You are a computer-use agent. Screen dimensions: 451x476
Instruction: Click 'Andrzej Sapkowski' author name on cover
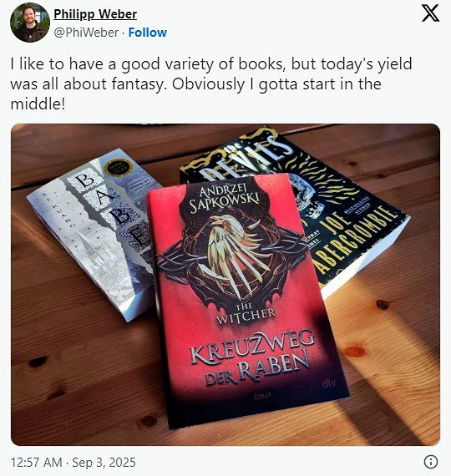(x=225, y=199)
